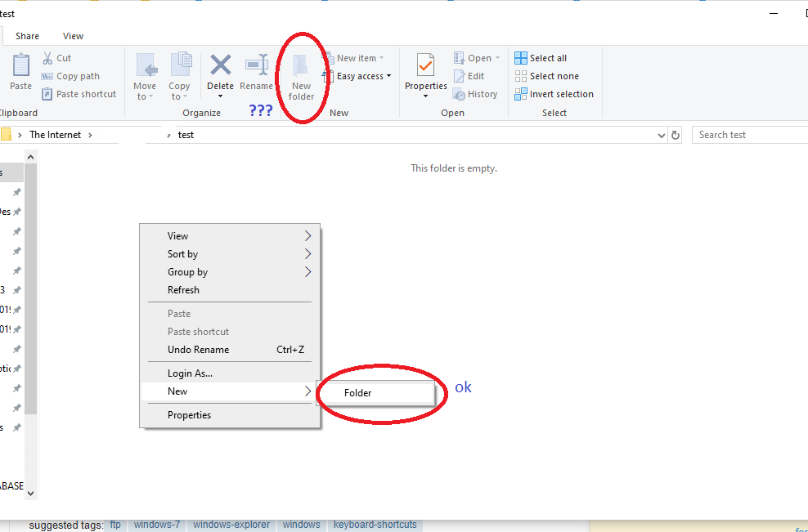Click the Select all icon
The height and width of the screenshot is (532, 808).
(x=521, y=58)
